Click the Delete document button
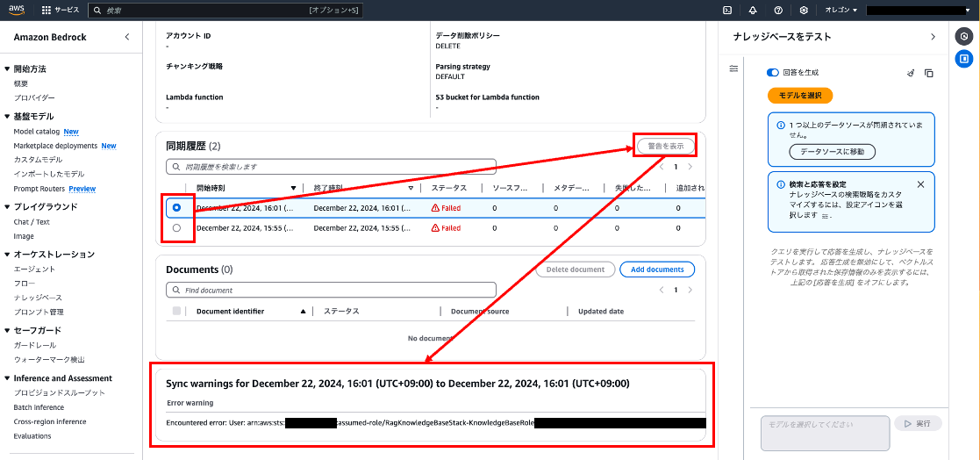 tap(575, 270)
